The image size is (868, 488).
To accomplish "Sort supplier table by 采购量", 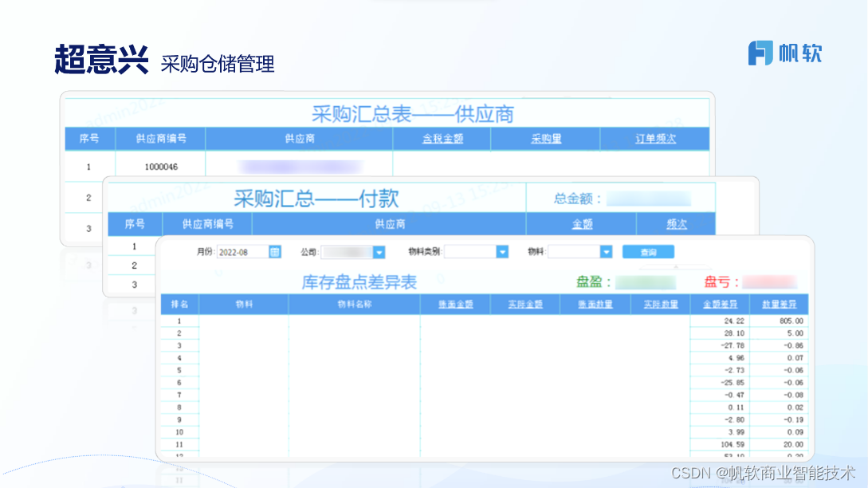I will tap(546, 139).
